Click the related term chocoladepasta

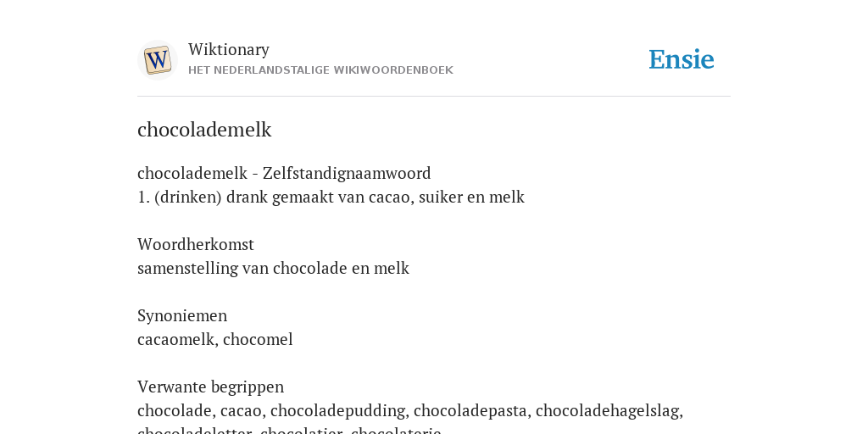(x=470, y=411)
